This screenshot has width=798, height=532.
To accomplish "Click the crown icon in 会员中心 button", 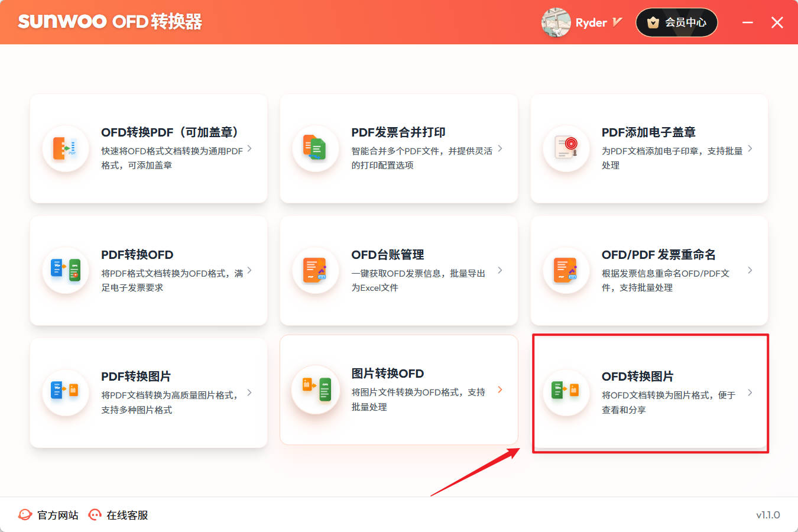I will point(653,22).
